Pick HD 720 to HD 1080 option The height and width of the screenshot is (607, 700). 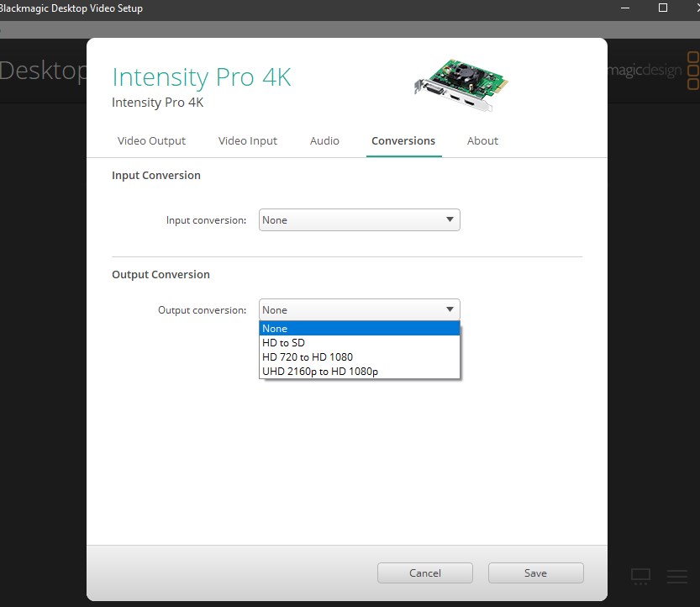(x=360, y=356)
